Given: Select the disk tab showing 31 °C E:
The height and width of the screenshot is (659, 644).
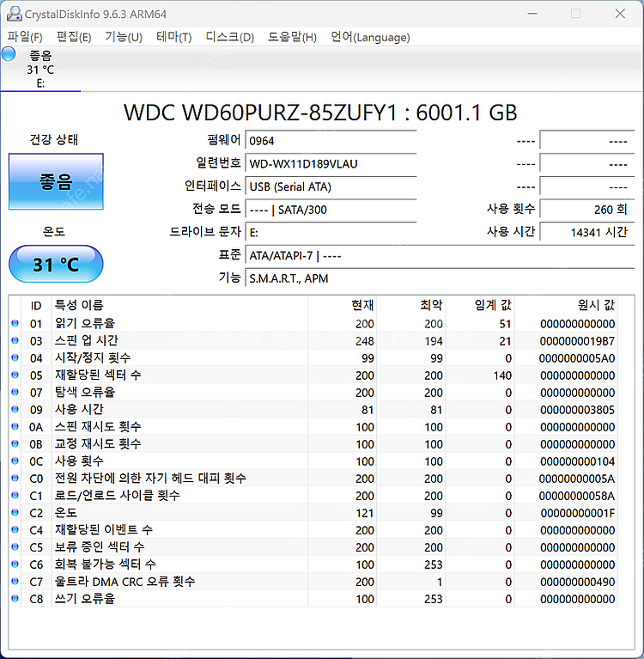Looking at the screenshot, I should pyautogui.click(x=40, y=69).
